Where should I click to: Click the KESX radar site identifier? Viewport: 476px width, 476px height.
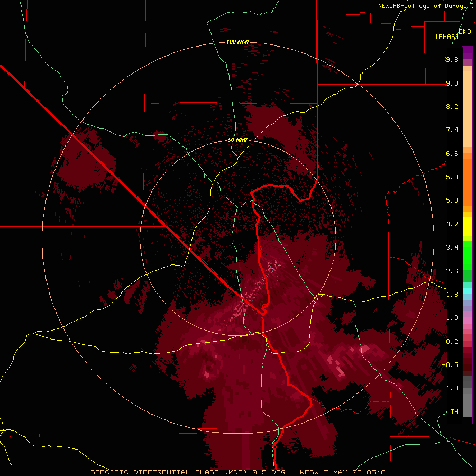click(309, 472)
